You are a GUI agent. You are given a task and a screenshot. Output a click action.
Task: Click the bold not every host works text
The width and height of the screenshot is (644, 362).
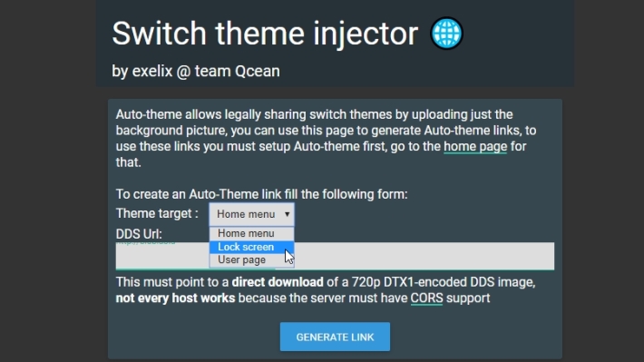tap(175, 298)
